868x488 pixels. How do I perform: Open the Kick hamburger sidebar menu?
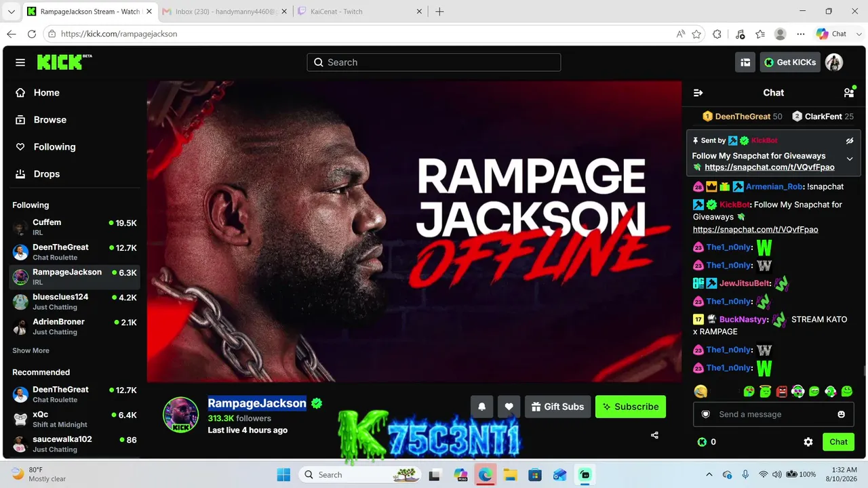coord(20,62)
